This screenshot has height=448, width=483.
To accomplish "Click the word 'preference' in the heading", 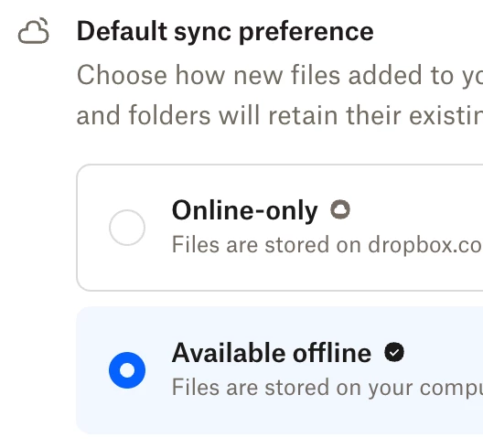I will pyautogui.click(x=306, y=33).
